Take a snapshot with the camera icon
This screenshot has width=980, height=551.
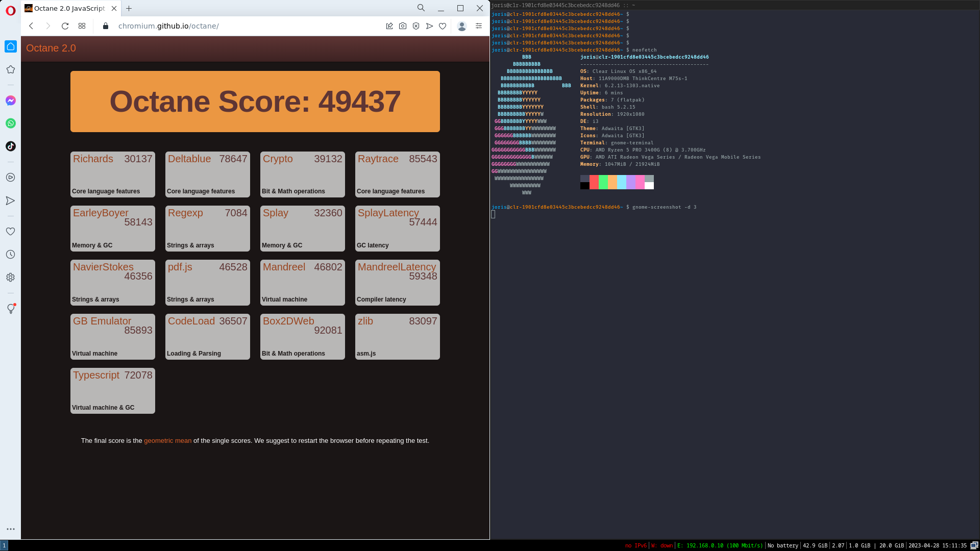403,26
